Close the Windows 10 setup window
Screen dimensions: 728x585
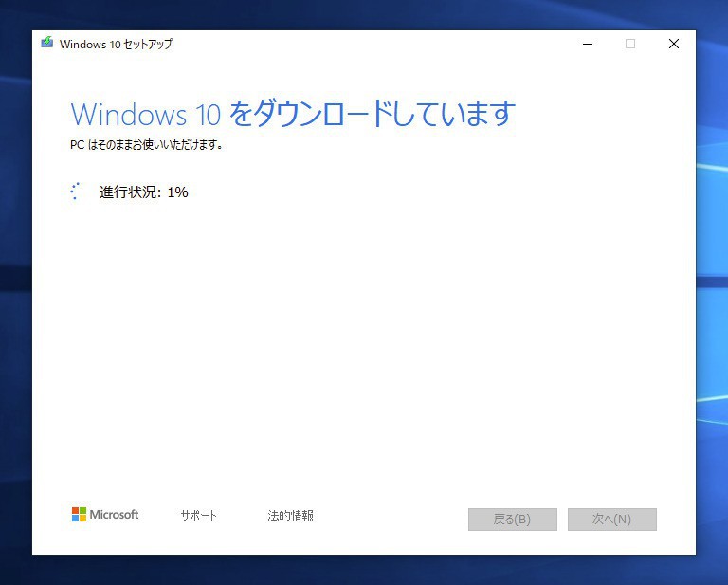click(674, 44)
